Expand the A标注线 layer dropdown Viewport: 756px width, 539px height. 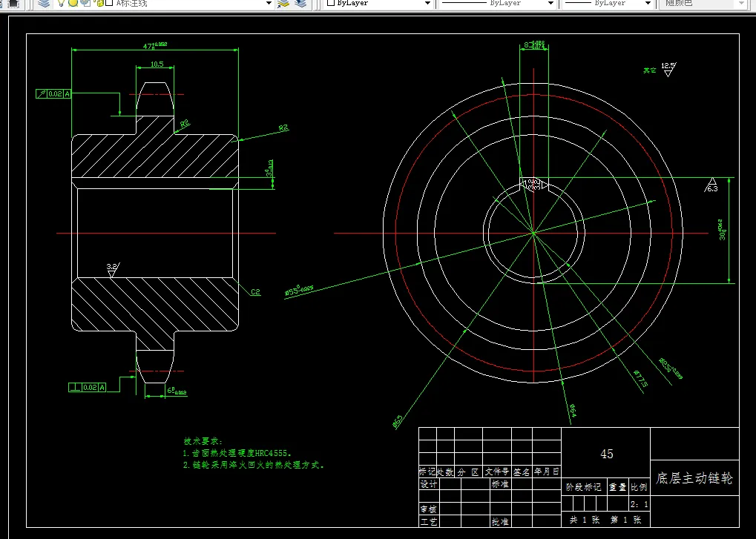(269, 4)
